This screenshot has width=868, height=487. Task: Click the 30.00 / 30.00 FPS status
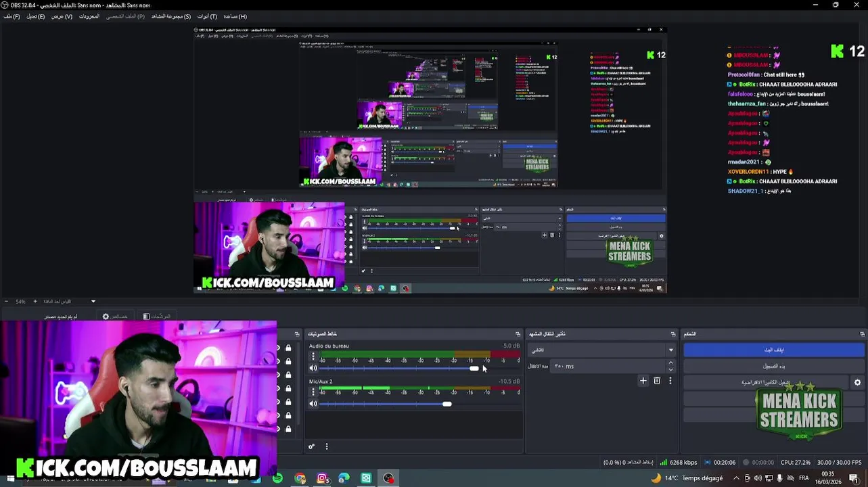click(x=839, y=463)
